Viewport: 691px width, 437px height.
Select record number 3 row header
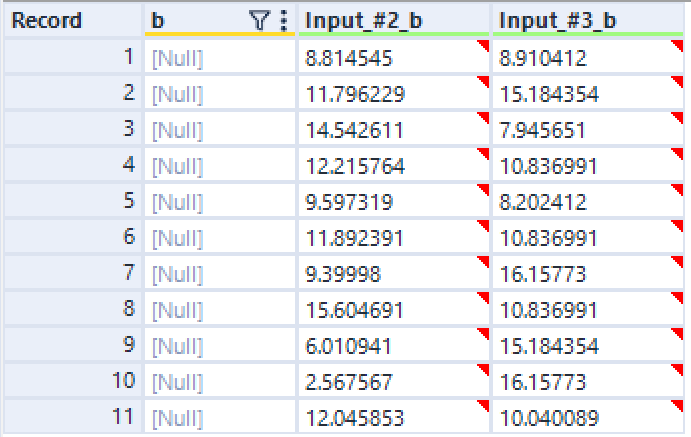[x=73, y=128]
